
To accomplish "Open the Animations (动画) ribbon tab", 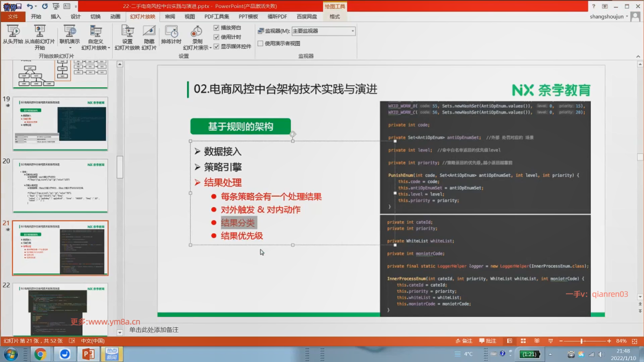I will click(x=115, y=16).
